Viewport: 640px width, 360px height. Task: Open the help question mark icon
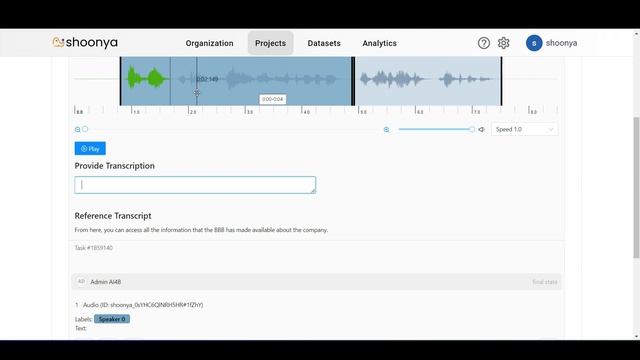pos(484,43)
